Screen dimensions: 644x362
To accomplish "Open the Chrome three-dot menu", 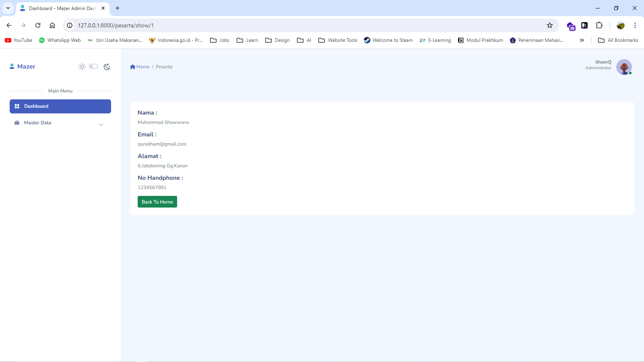I will click(x=635, y=25).
